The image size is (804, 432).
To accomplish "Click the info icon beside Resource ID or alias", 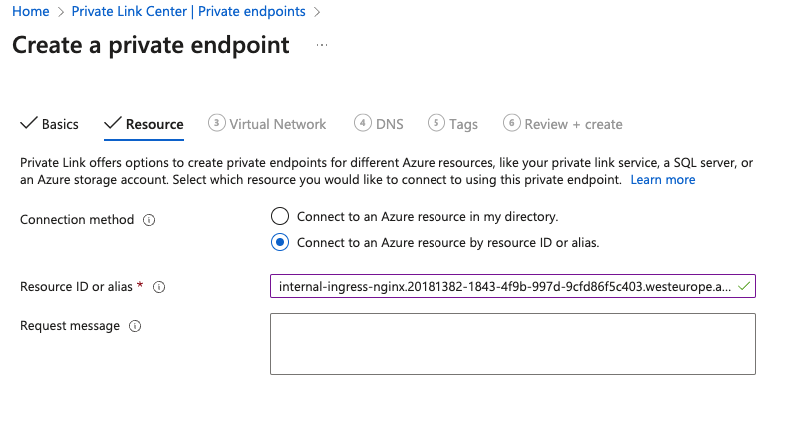I will click(159, 287).
